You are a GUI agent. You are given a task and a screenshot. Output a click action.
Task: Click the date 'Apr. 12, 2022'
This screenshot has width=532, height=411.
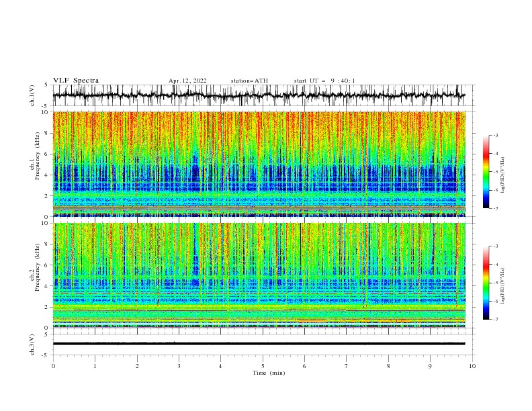(x=187, y=81)
